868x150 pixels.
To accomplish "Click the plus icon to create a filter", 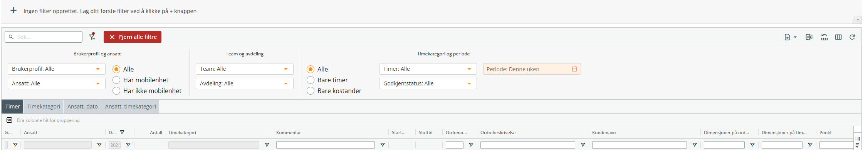I will click(13, 10).
